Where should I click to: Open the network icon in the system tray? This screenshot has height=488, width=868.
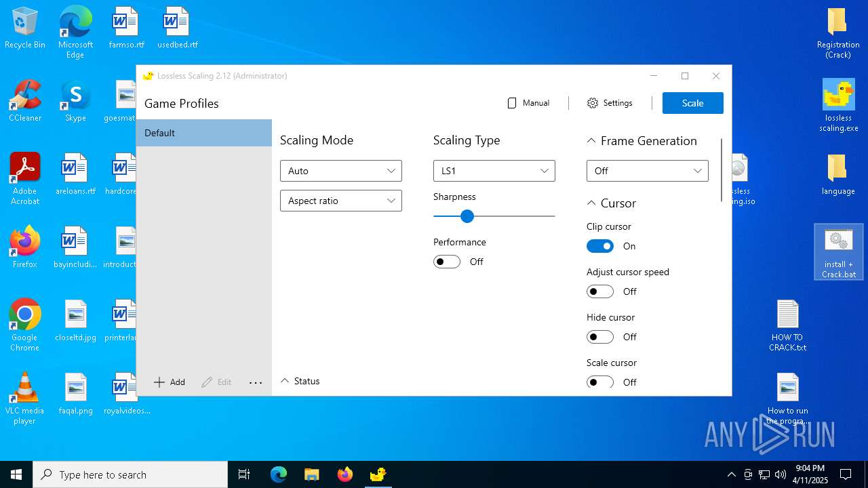click(x=764, y=474)
